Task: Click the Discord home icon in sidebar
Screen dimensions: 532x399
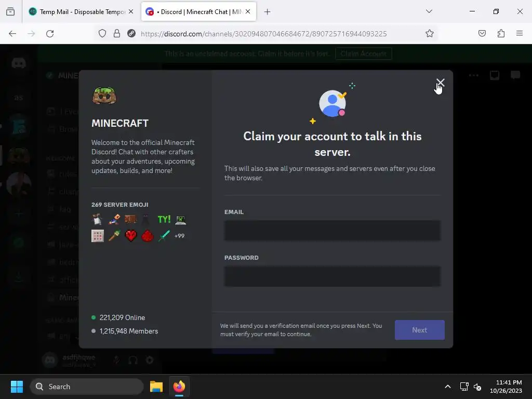Action: coord(19,63)
